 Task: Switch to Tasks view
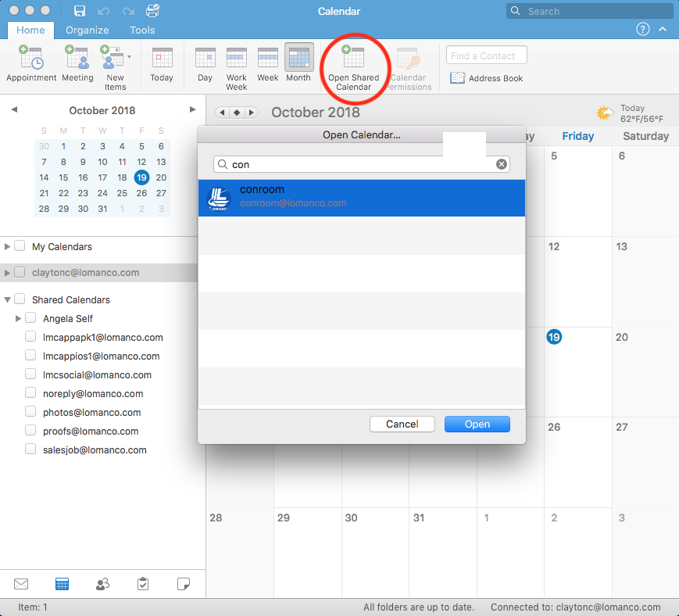[x=143, y=584]
